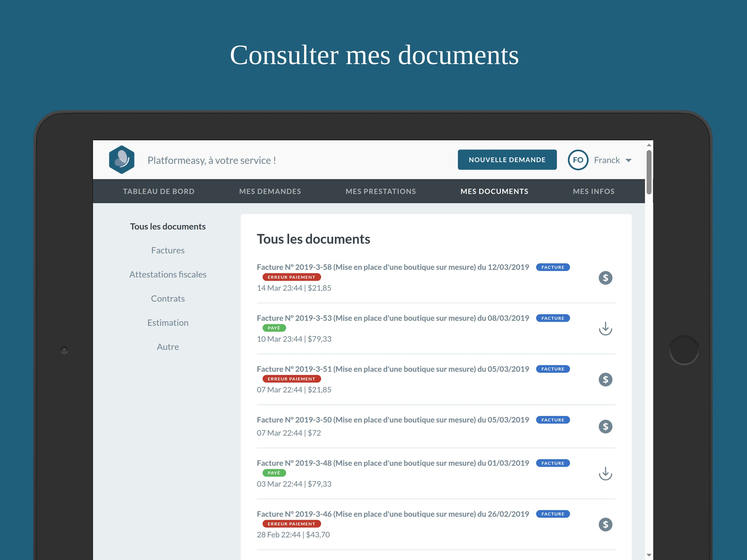Show Contrats documents

tap(168, 299)
